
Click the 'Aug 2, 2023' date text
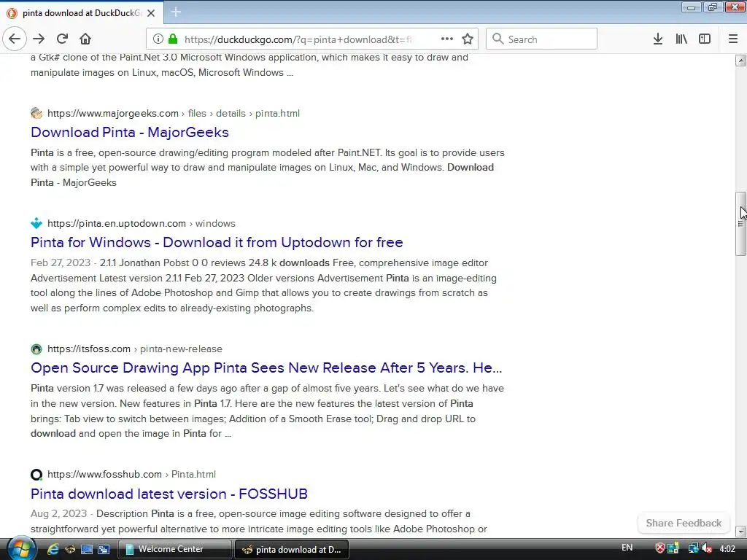(58, 514)
